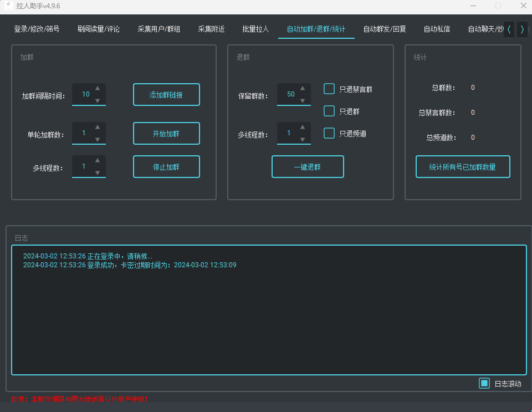Increase 保留群数 using the up arrow
The height and width of the screenshot is (412, 532).
303,88
